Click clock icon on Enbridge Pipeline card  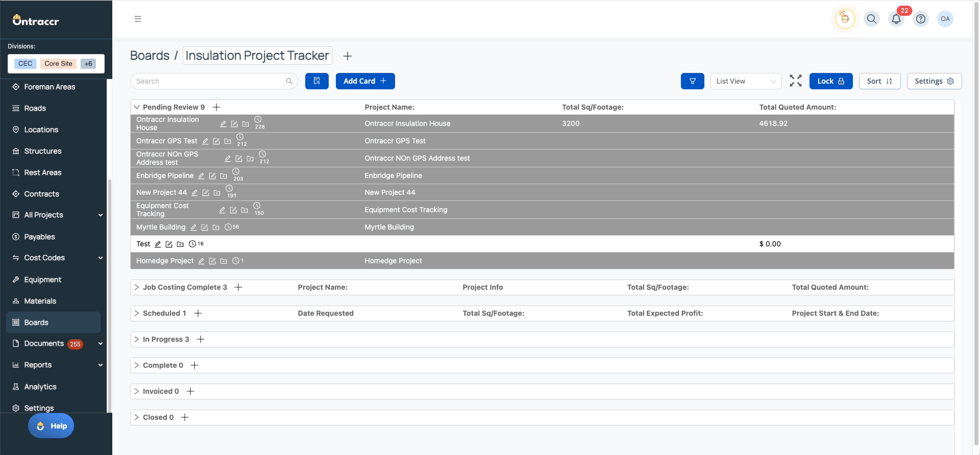236,172
